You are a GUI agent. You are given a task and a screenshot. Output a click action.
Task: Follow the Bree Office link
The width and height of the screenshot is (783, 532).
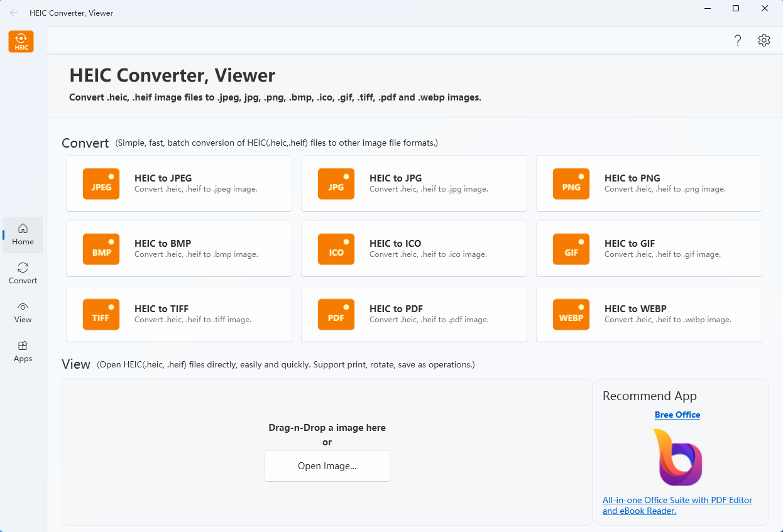click(x=677, y=415)
